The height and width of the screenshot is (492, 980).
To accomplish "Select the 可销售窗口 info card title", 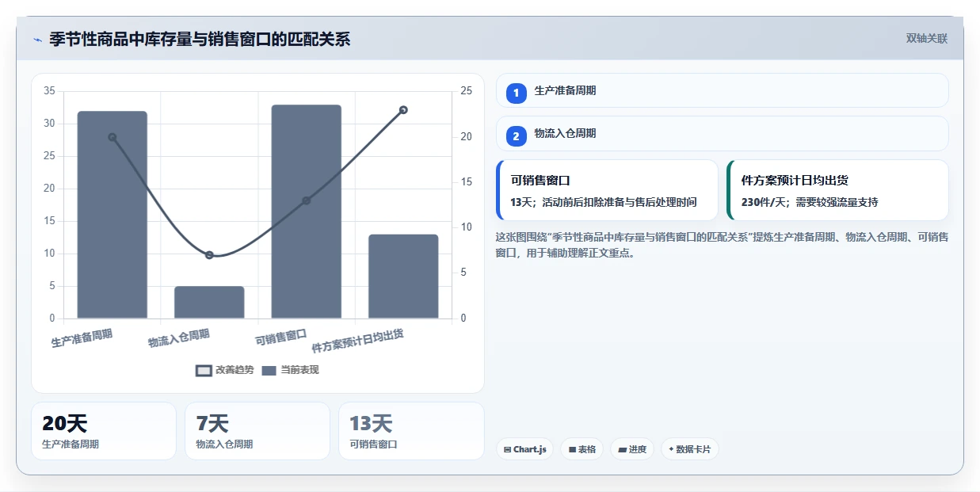I will [541, 181].
